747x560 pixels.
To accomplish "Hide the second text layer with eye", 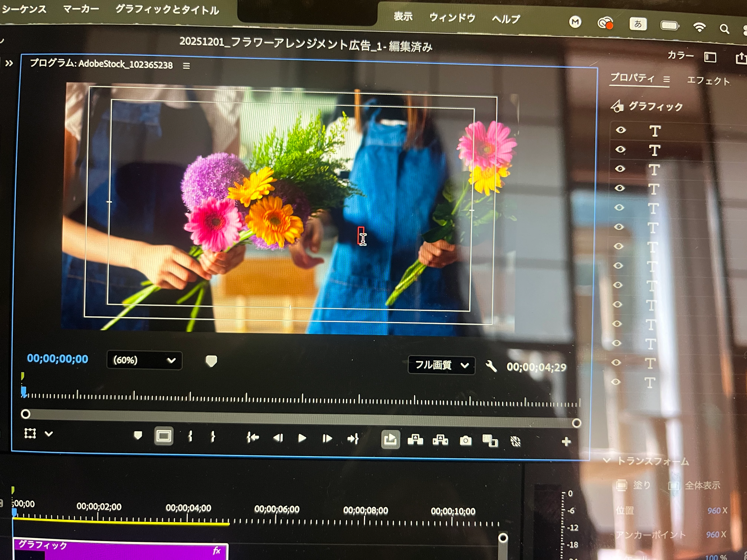I will 620,149.
